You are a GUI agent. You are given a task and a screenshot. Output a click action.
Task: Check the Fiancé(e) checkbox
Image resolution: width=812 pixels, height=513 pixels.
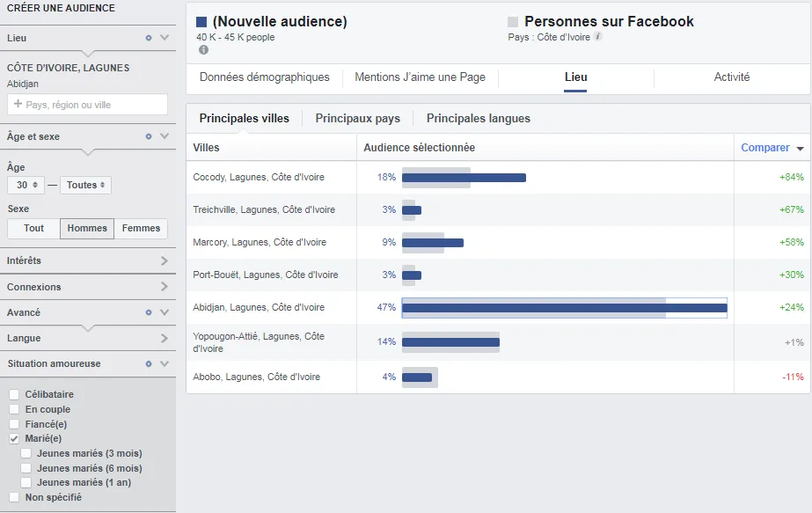(x=14, y=424)
